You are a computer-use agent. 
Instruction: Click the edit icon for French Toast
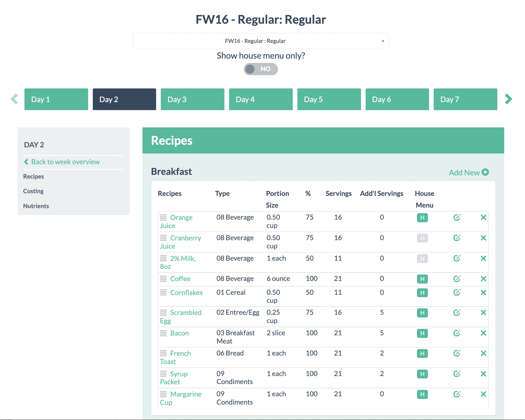tap(457, 353)
